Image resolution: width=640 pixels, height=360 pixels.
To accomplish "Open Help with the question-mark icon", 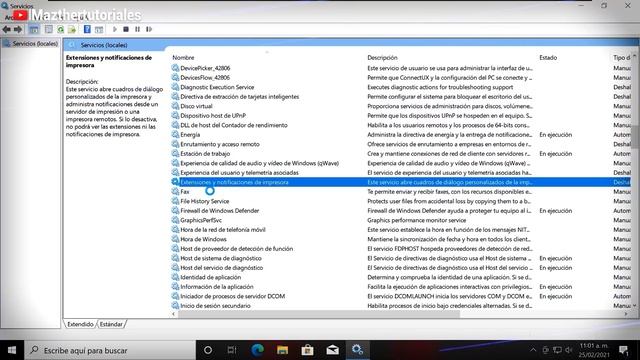I will coord(87,29).
